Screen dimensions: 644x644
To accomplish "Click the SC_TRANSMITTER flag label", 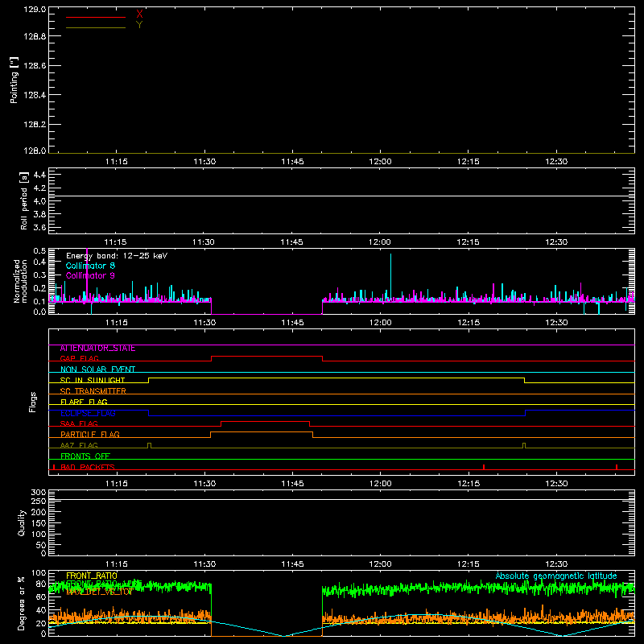I will (93, 391).
